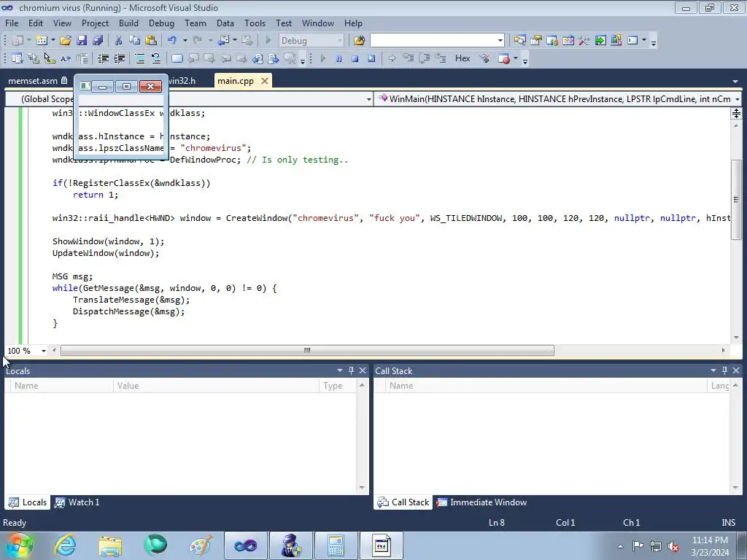The image size is (747, 560).
Task: Close the Locals panel
Action: point(363,370)
